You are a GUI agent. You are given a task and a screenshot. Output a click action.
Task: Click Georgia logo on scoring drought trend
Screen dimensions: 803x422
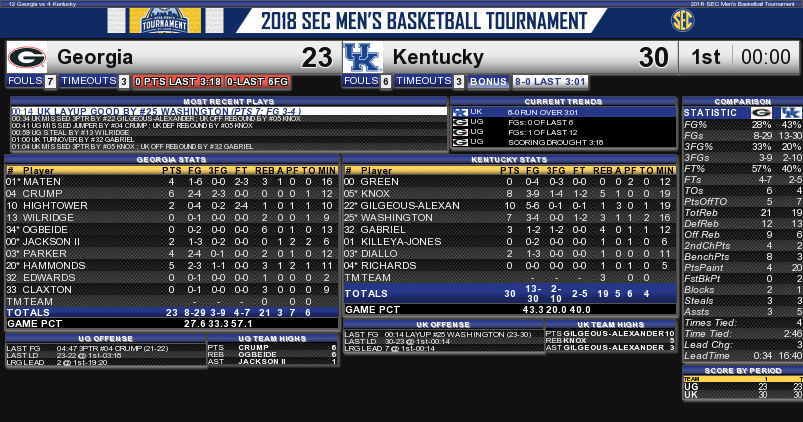pos(460,142)
